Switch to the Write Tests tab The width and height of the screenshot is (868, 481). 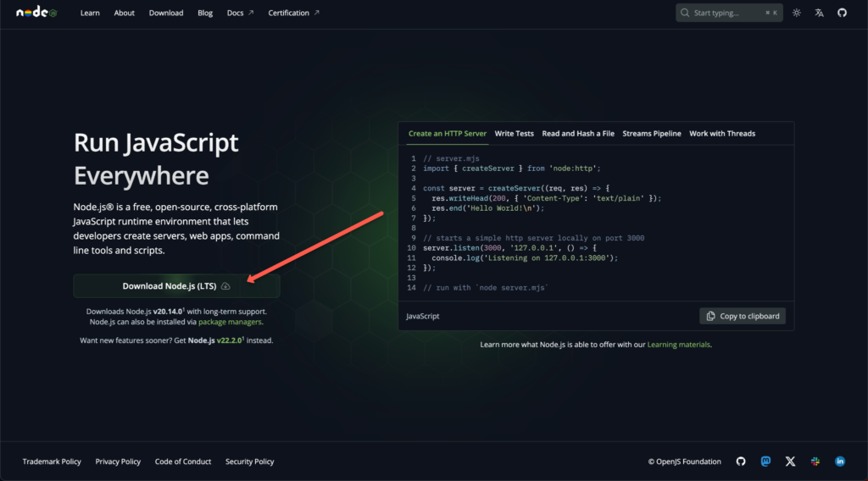(x=514, y=133)
